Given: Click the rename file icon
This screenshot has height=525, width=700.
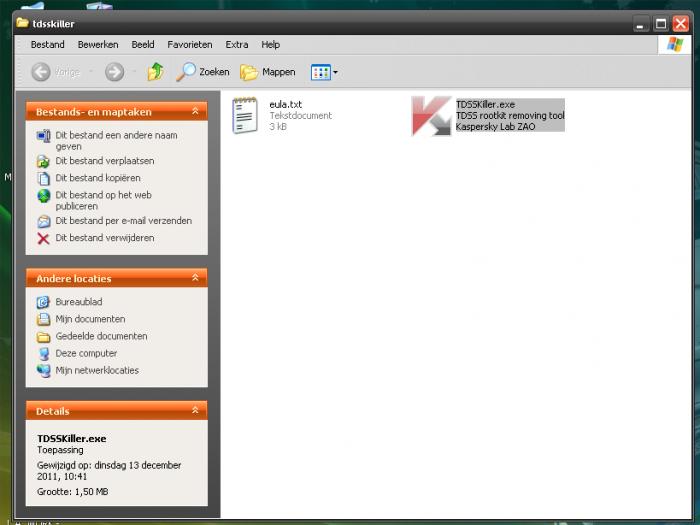Looking at the screenshot, I should 43,136.
